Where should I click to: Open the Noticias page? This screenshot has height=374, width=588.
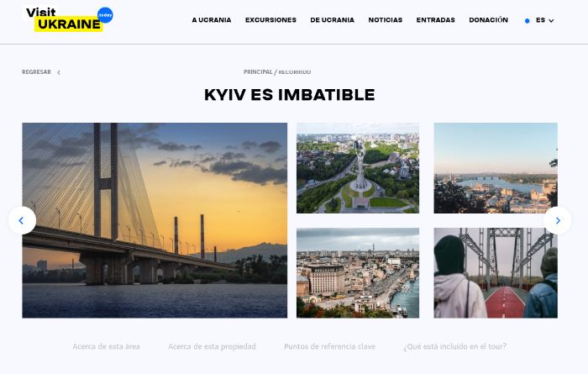385,20
